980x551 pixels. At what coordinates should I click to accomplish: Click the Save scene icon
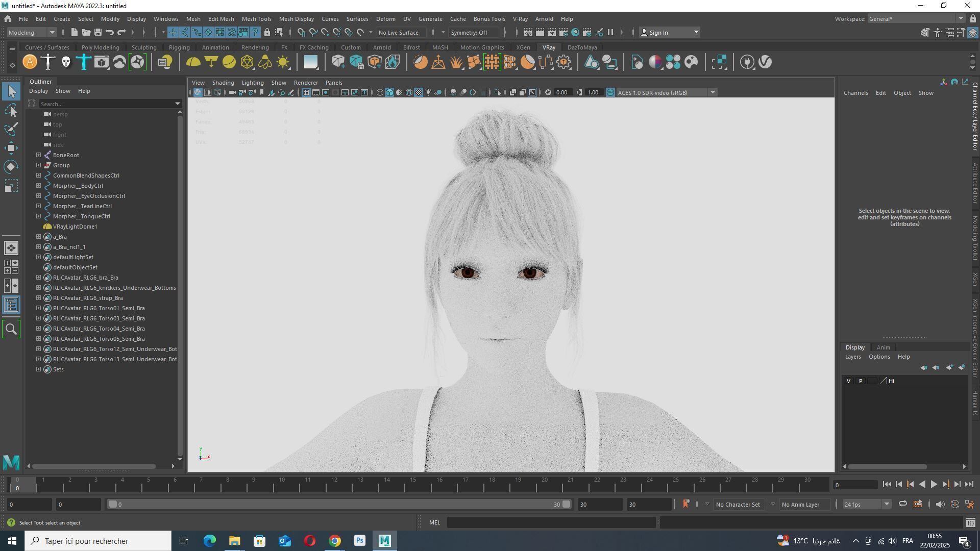click(98, 32)
